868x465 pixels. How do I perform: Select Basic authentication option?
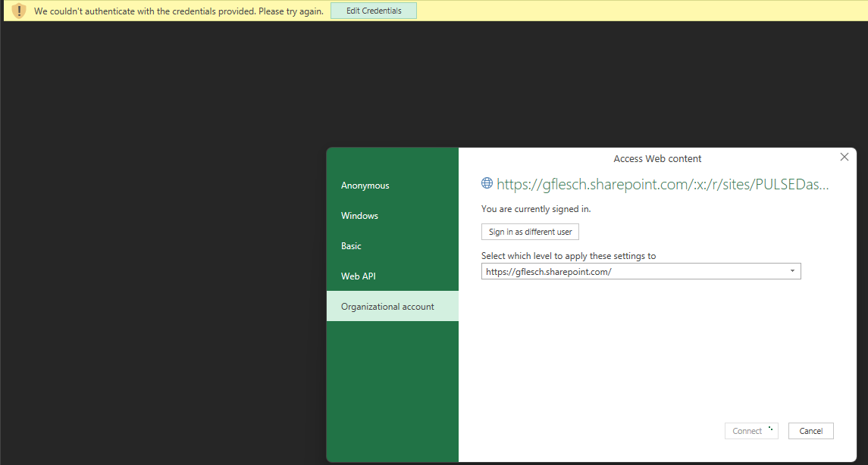(393, 246)
